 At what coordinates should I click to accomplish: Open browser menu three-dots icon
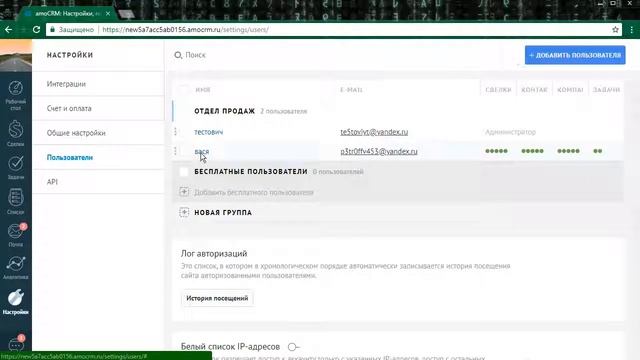[x=631, y=29]
